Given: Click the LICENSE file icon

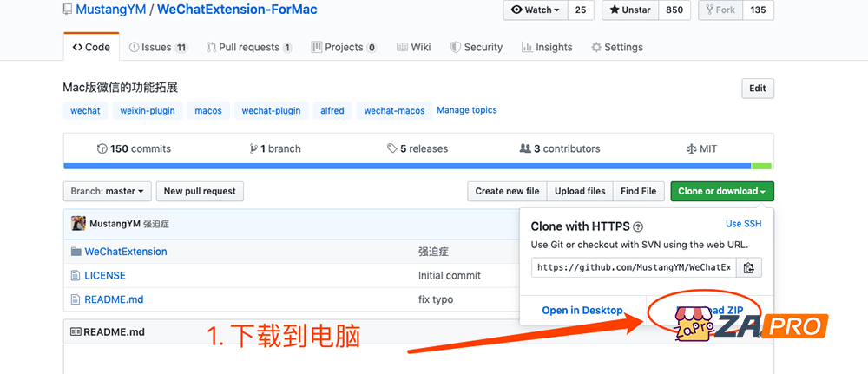Looking at the screenshot, I should coord(76,276).
